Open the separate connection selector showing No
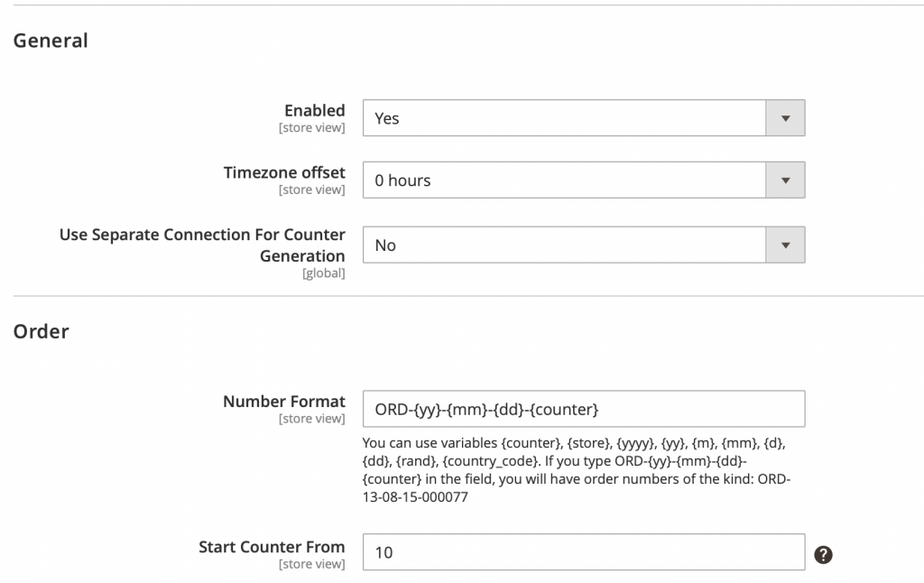 point(568,244)
